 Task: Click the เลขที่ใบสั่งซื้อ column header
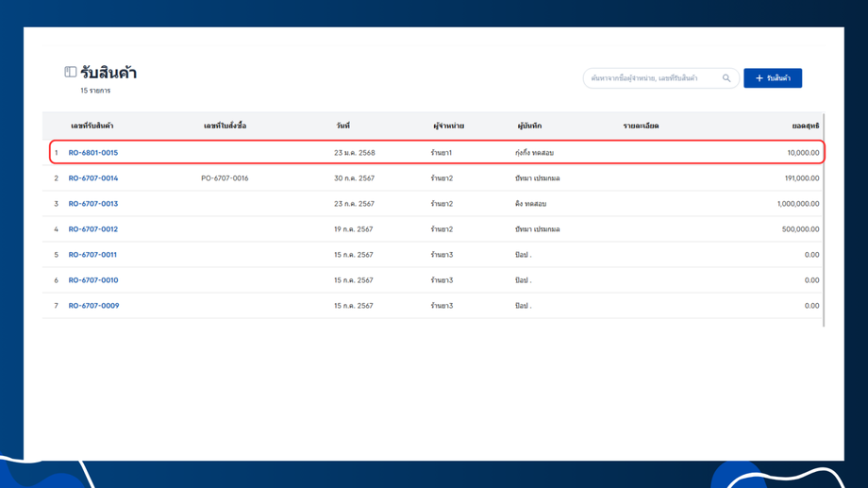tap(225, 126)
